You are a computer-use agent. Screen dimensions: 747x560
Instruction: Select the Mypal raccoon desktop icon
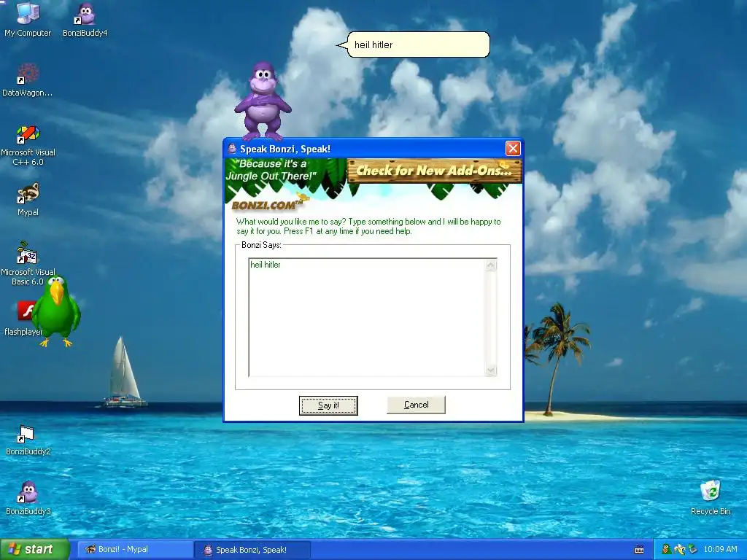[x=28, y=199]
